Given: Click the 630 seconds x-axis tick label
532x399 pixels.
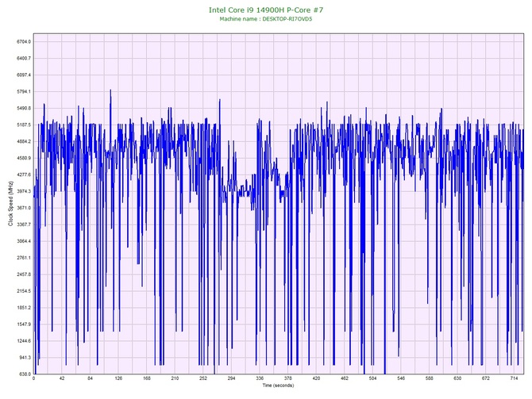Looking at the screenshot, I should (x=457, y=378).
